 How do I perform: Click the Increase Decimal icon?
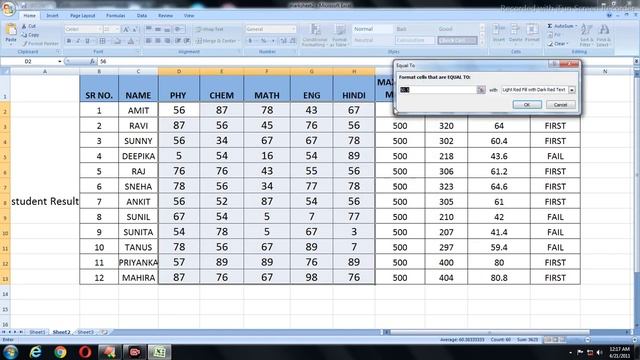click(x=283, y=41)
